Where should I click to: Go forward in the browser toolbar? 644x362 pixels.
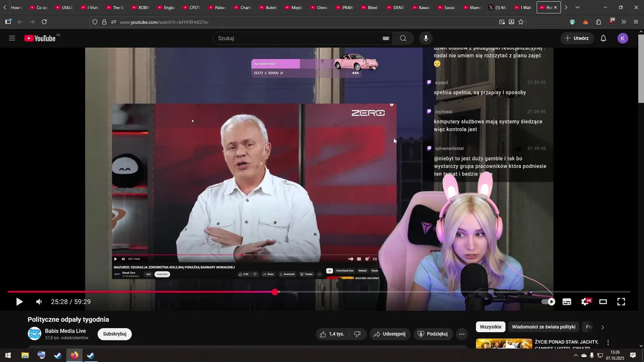click(x=32, y=22)
